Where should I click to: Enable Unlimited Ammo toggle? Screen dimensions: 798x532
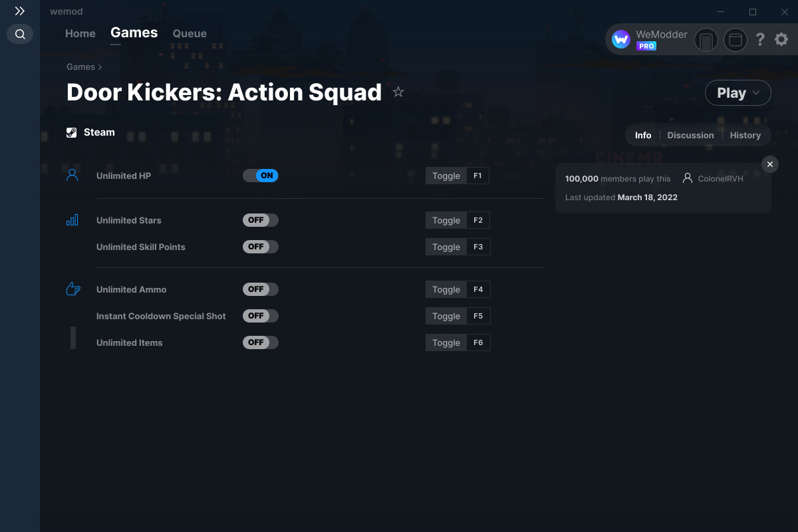pyautogui.click(x=261, y=289)
